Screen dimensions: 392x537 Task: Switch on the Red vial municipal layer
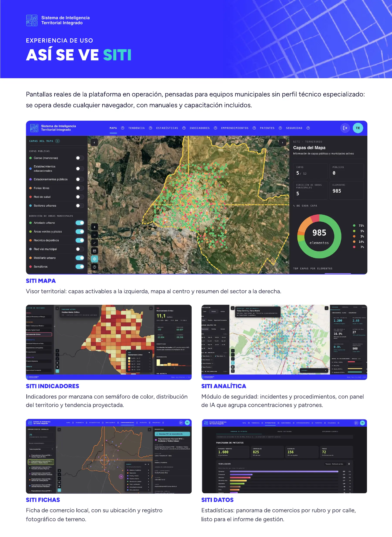pos(80,249)
